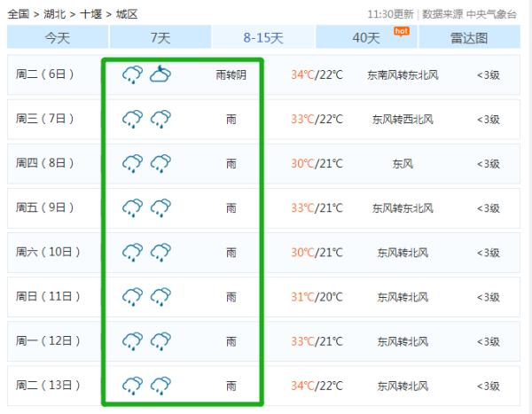Viewport: 532px width, 414px height.
Task: Click daytime rain icon for 周二（13日）
Action: (132, 386)
